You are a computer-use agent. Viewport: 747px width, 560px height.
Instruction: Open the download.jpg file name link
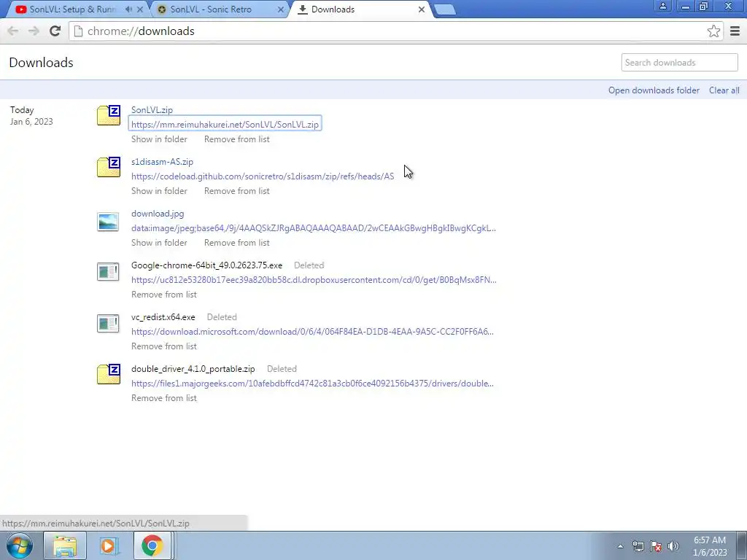click(158, 214)
